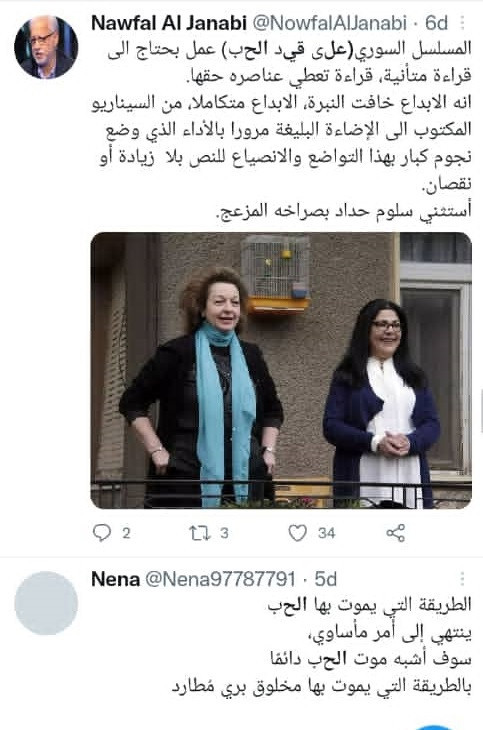Open the @Nena97787791 handle

[x=220, y=579]
